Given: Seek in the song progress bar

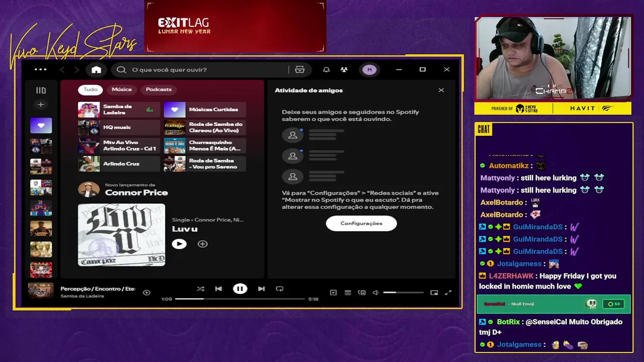Looking at the screenshot, I should point(240,299).
